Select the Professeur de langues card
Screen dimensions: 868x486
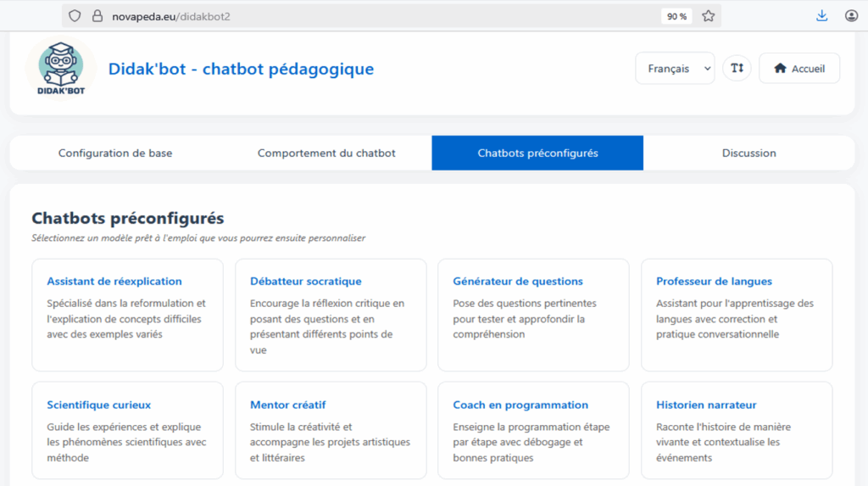tap(737, 315)
